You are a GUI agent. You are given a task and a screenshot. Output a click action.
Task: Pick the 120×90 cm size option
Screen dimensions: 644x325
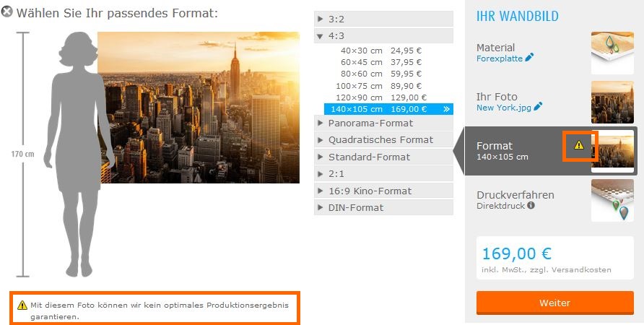click(381, 97)
